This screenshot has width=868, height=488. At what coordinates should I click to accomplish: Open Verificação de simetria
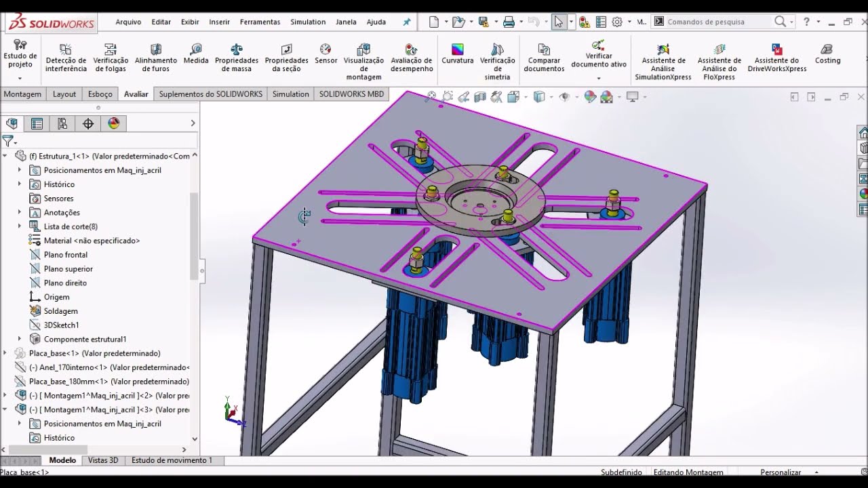pyautogui.click(x=498, y=62)
